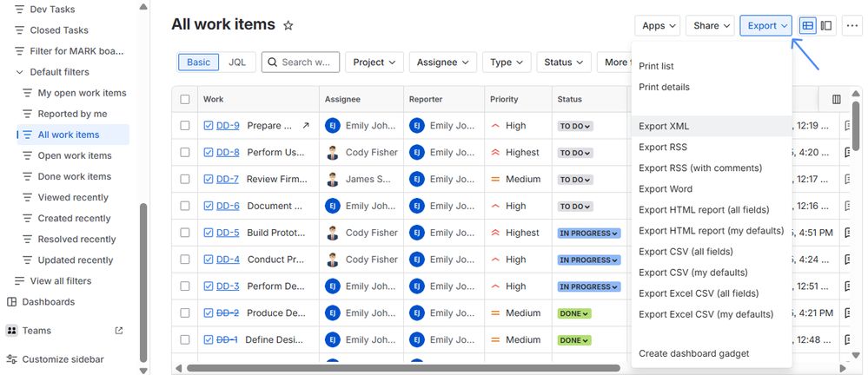This screenshot has height=375, width=868.
Task: Click the Medium priority icon for DD-2
Action: point(495,313)
